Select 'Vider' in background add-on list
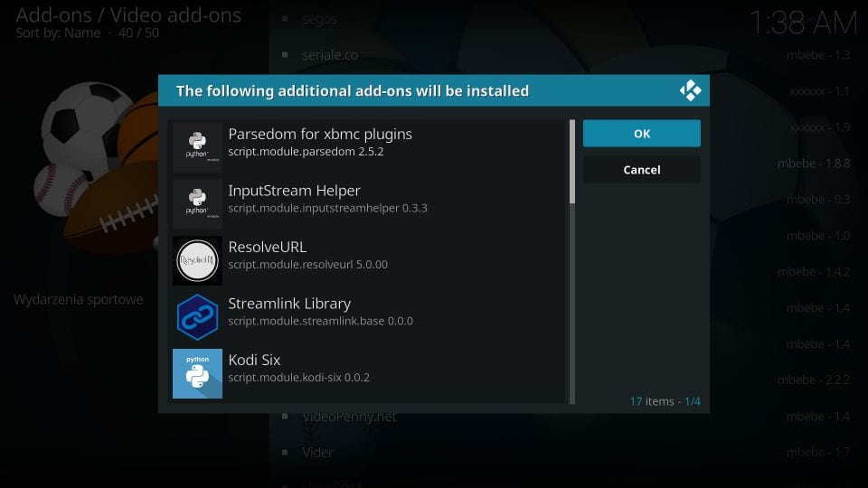 coord(317,453)
